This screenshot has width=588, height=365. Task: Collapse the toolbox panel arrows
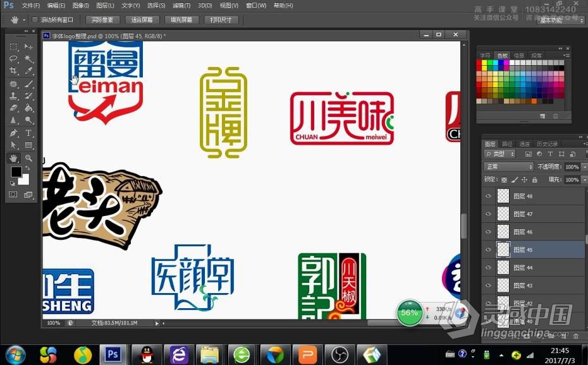click(x=26, y=31)
